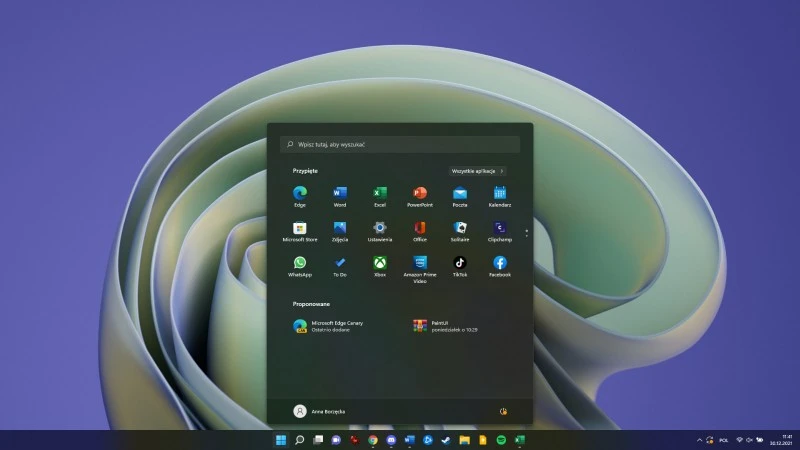Launch the Xbox app
The image size is (800, 450).
coord(380,266)
